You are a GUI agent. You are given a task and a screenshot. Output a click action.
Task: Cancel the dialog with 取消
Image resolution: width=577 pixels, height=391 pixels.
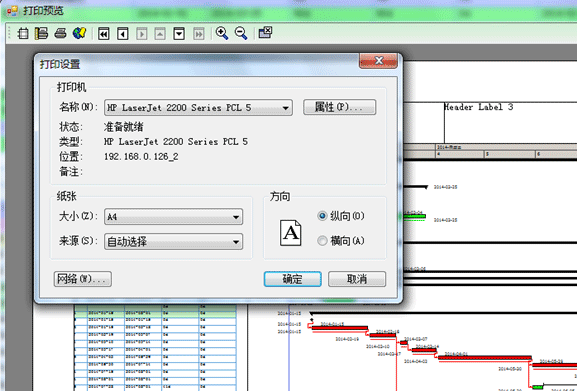point(357,279)
